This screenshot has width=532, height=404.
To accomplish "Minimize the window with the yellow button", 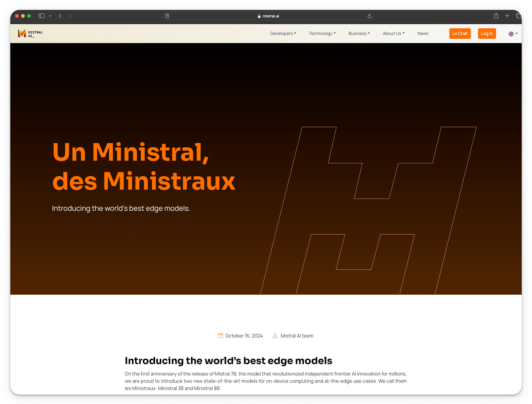I will [x=23, y=16].
